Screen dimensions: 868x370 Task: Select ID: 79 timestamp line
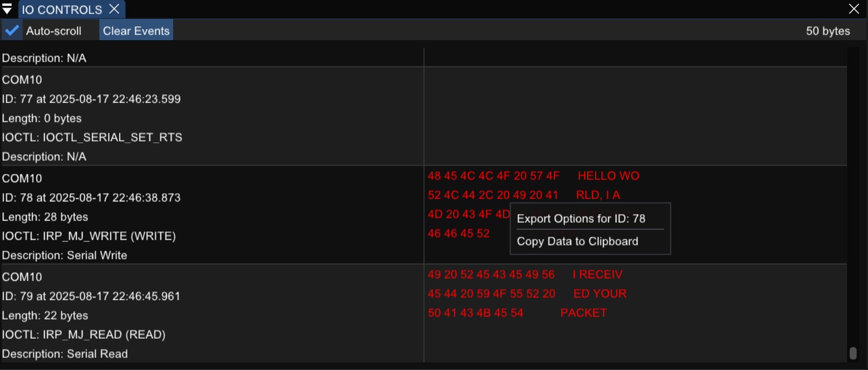tap(91, 296)
